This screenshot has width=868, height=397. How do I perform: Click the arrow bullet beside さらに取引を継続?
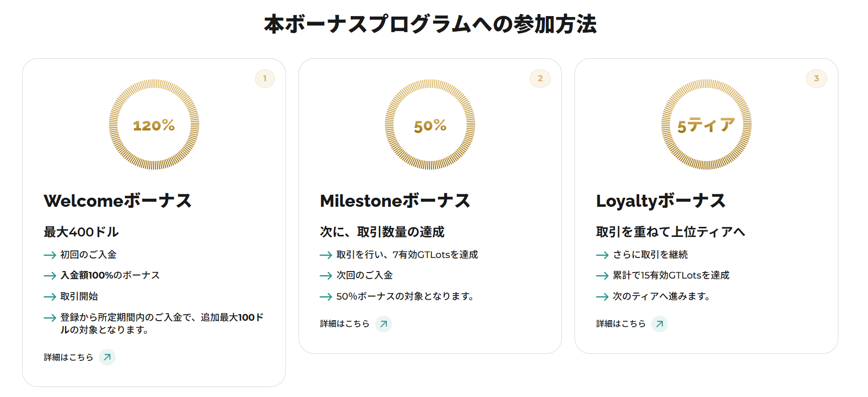click(602, 255)
